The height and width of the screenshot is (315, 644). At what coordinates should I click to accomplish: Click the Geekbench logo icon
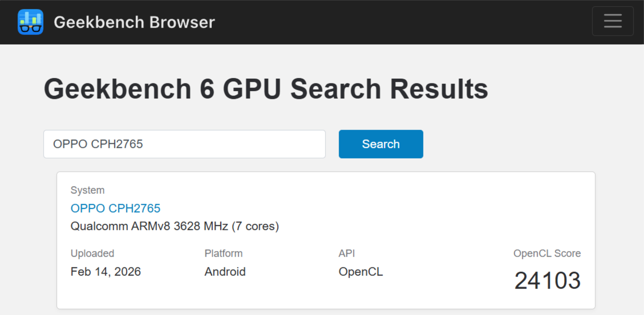(30, 22)
